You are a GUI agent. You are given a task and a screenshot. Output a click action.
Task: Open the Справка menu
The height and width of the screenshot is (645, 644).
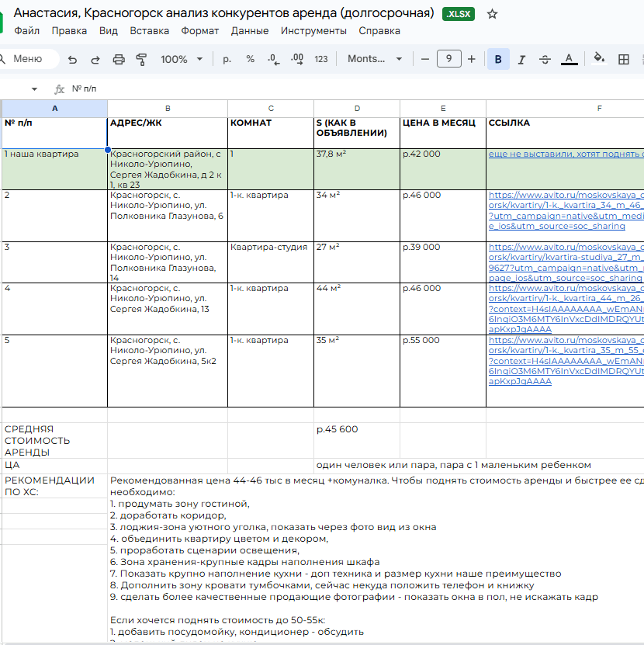pyautogui.click(x=379, y=31)
